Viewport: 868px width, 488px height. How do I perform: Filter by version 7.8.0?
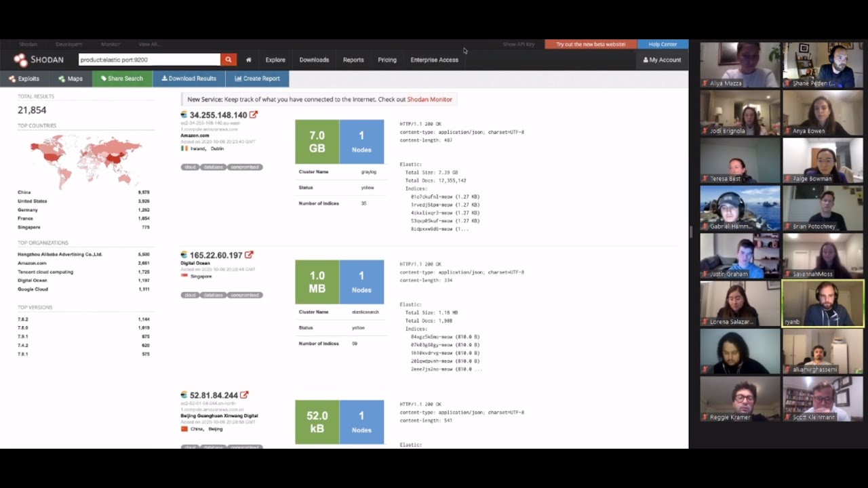(23, 328)
